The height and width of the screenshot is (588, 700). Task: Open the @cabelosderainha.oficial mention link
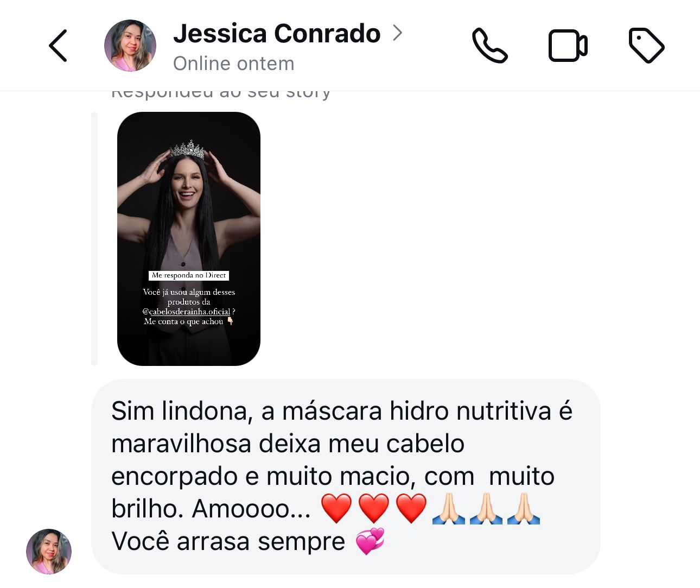(x=187, y=312)
